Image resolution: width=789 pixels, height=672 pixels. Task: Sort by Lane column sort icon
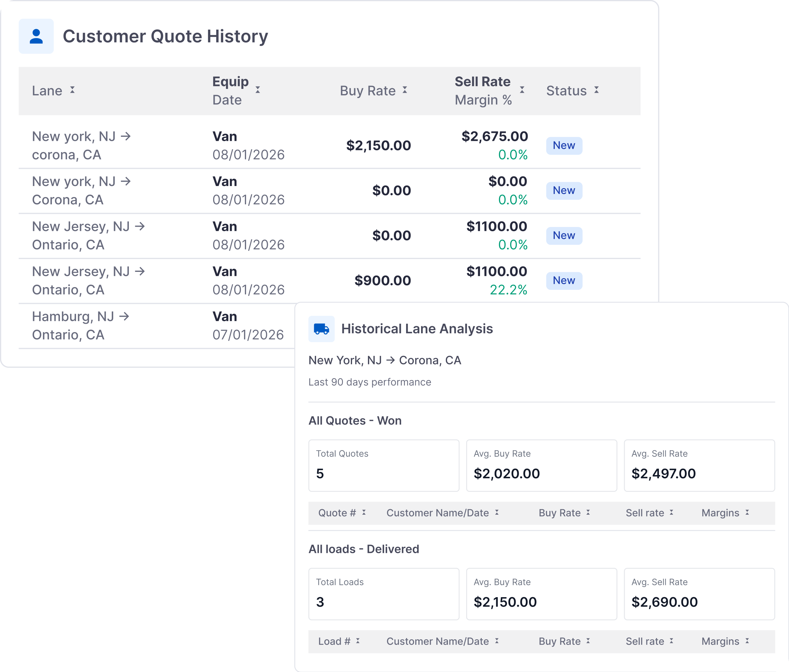click(72, 90)
